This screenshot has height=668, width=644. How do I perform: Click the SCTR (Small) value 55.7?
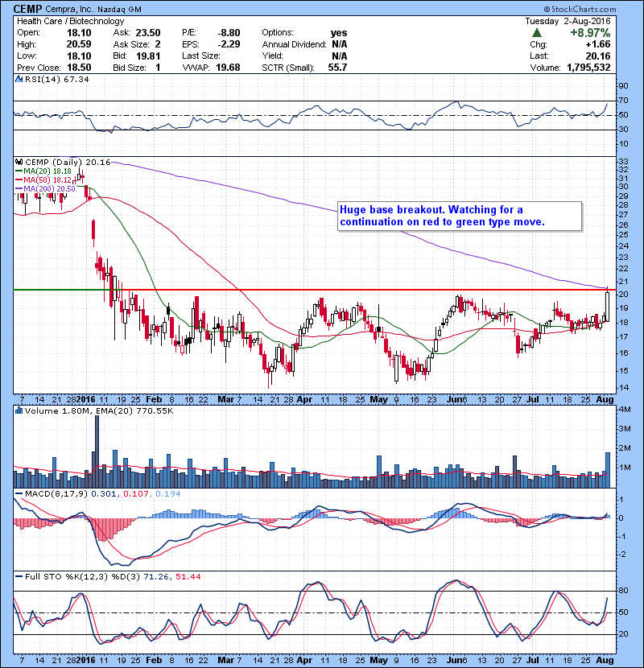click(x=337, y=68)
